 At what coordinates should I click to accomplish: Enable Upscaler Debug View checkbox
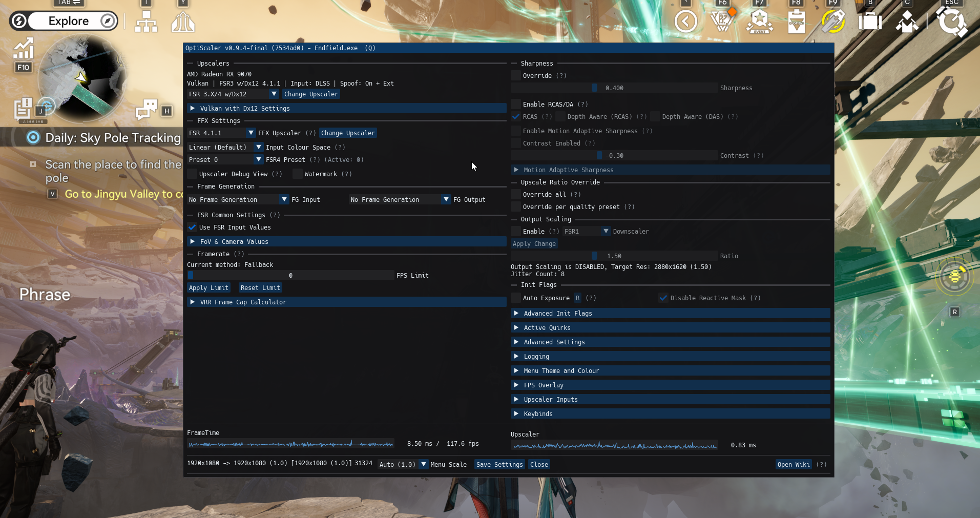(x=192, y=174)
